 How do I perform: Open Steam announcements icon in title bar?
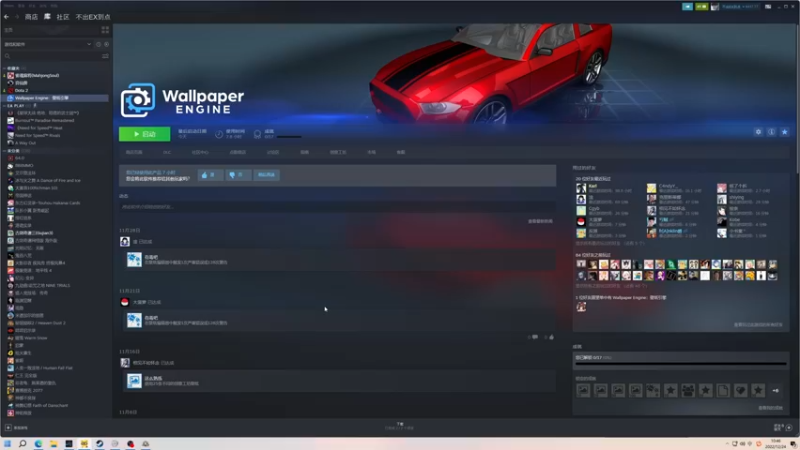point(687,7)
